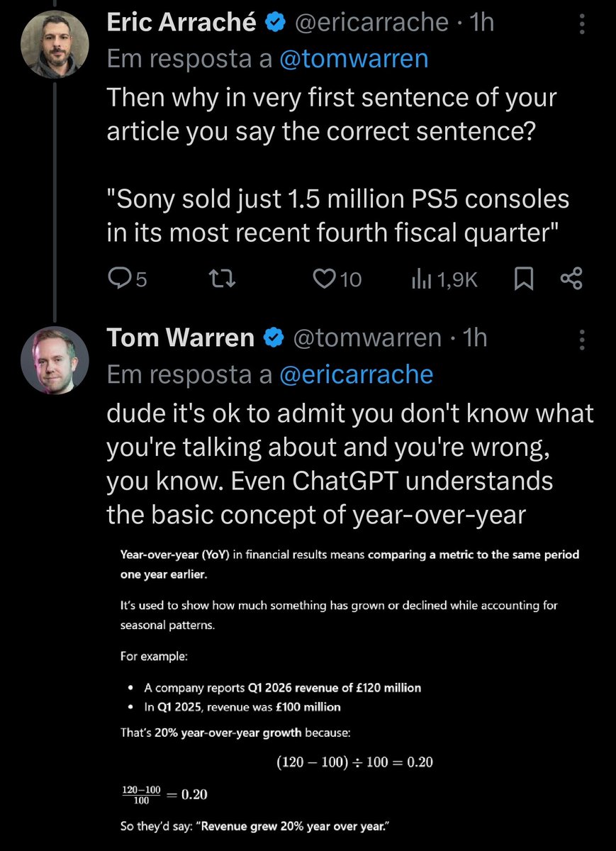Click Tom Warren's verified badge
The width and height of the screenshot is (616, 851).
(274, 339)
